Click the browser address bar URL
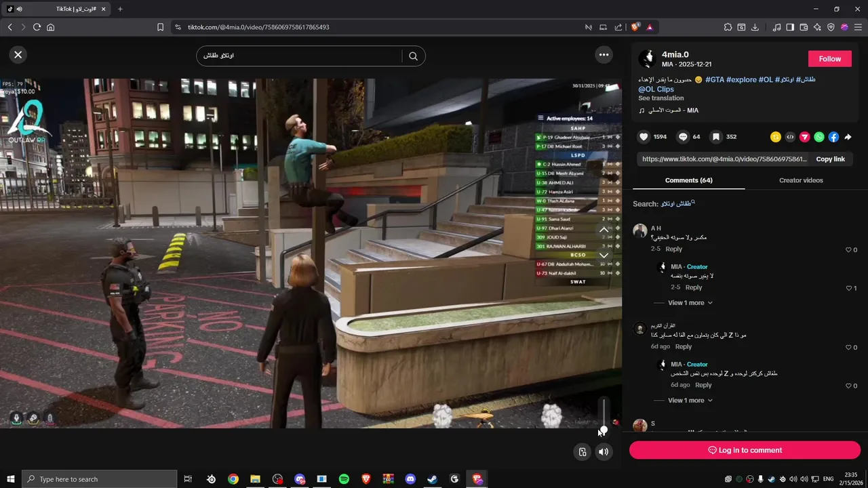This screenshot has height=488, width=868. click(258, 27)
